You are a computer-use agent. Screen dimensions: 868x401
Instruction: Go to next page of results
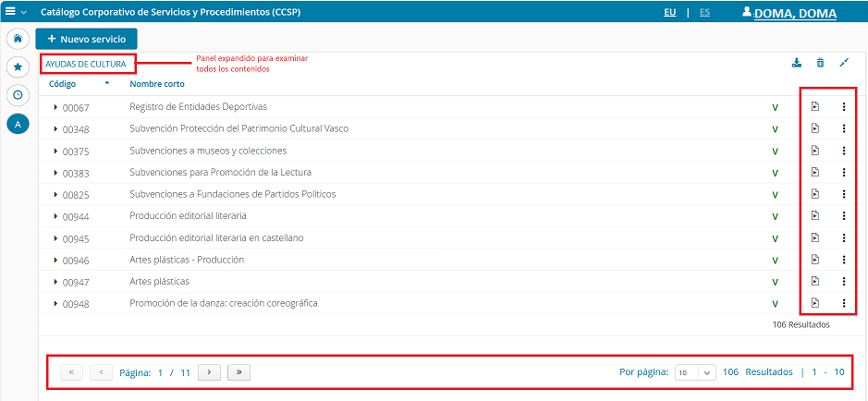(210, 372)
